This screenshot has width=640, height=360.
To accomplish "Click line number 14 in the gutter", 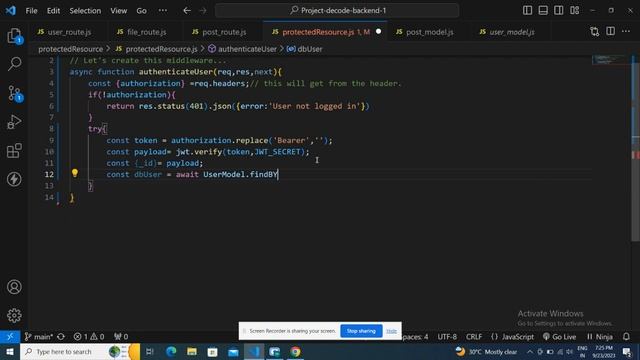I will [49, 198].
